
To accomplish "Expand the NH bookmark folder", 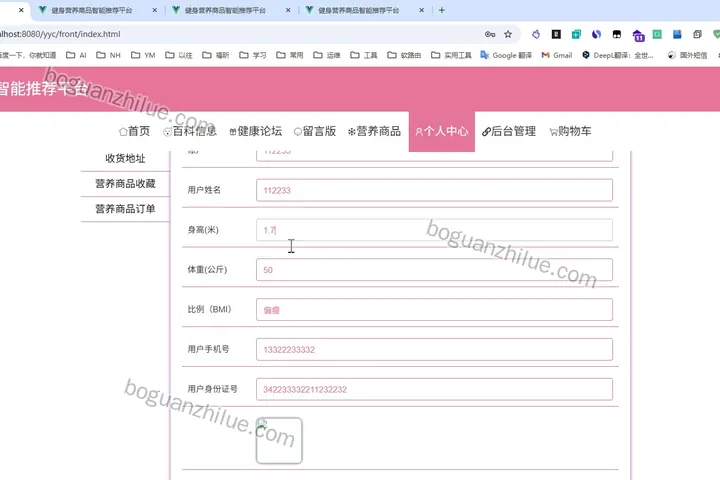I will pyautogui.click(x=108, y=55).
